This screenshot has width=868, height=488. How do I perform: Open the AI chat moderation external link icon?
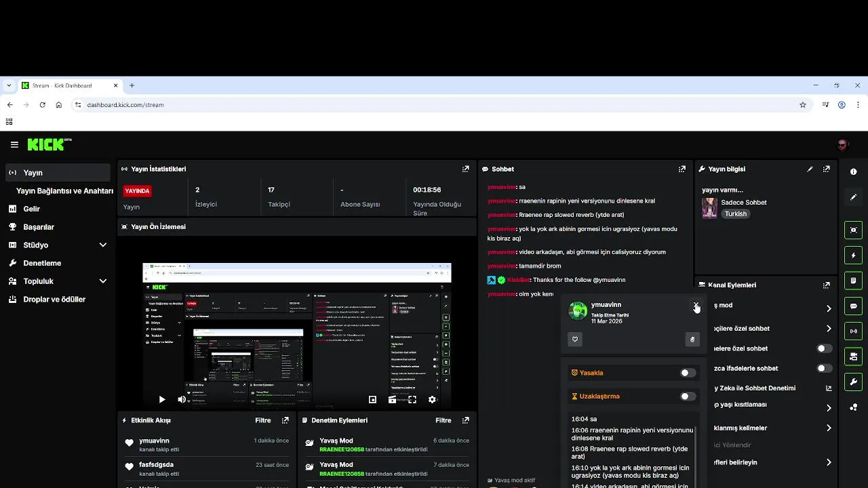829,388
